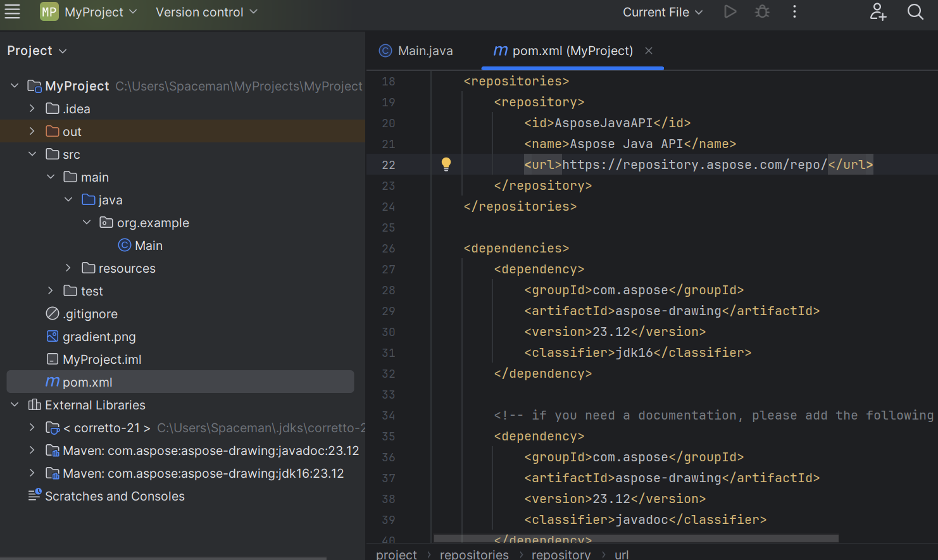Click the url breadcrumb
Image resolution: width=938 pixels, height=560 pixels.
[x=621, y=554]
